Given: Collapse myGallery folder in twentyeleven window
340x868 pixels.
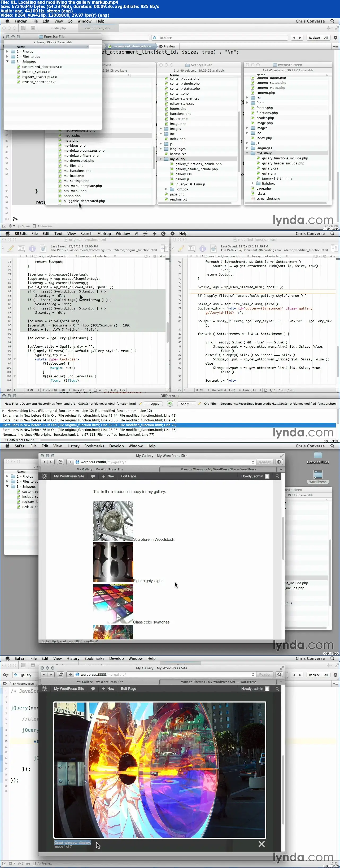Looking at the screenshot, I should click(161, 159).
